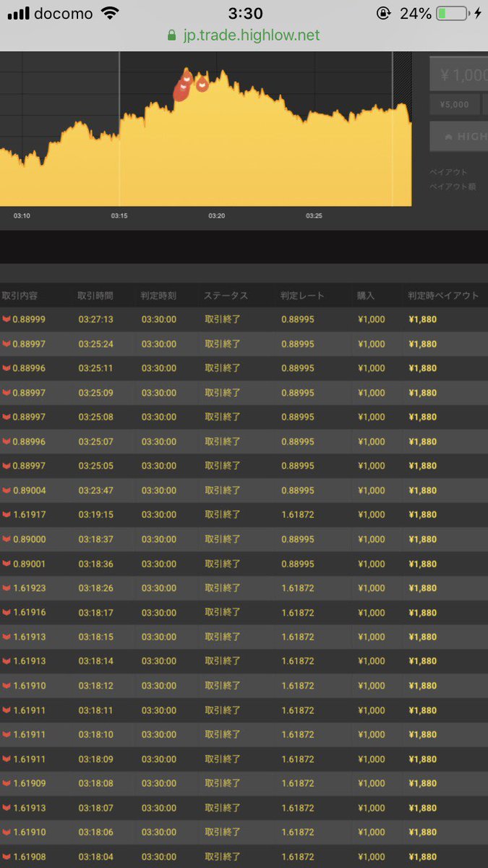488x868 pixels.
Task: Click the Low arrow icon in the 03:18:11 row
Action: coord(7,710)
